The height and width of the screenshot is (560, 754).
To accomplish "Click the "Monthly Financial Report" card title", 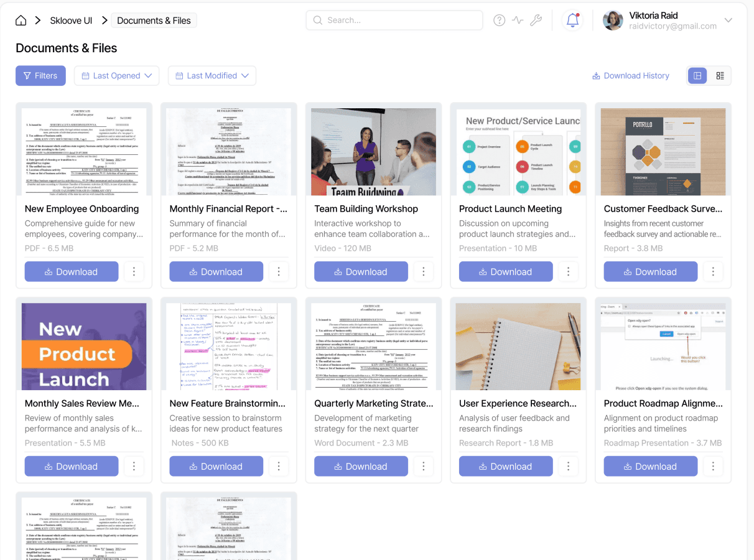I will 228,209.
